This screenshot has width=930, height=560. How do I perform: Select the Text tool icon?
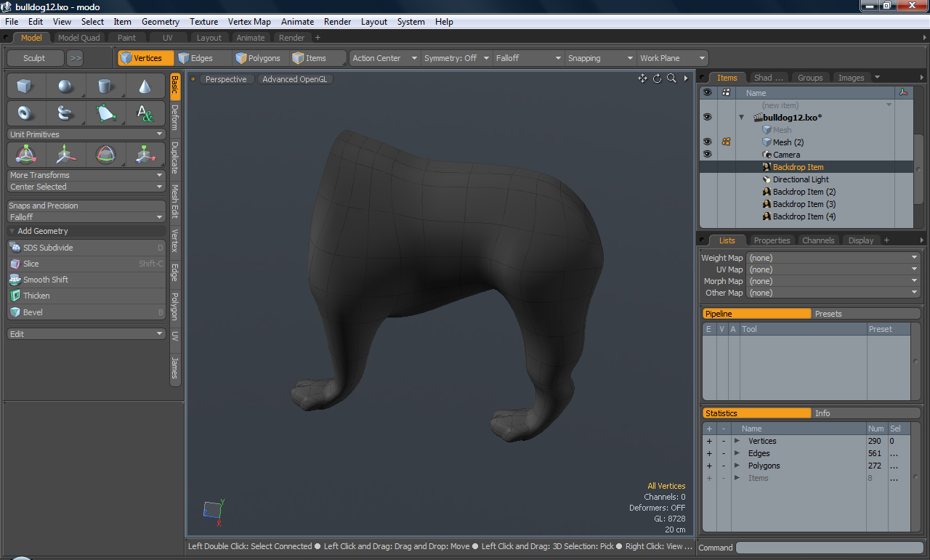click(145, 113)
